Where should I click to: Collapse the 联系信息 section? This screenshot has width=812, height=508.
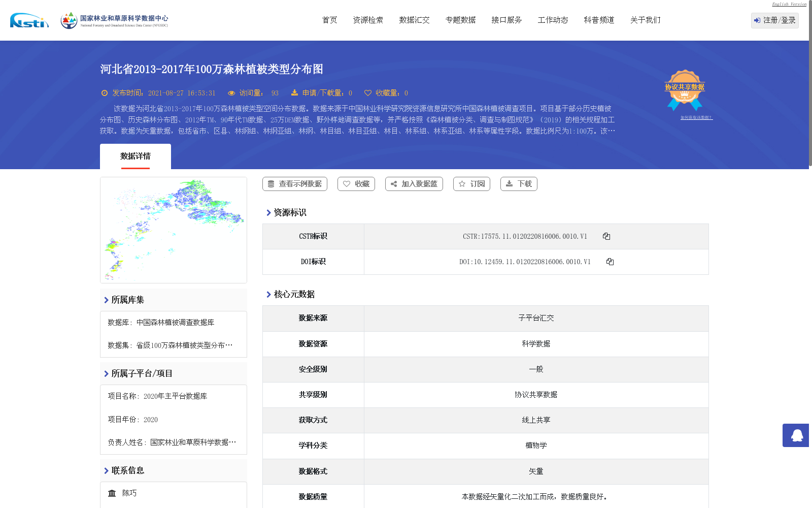coord(124,470)
